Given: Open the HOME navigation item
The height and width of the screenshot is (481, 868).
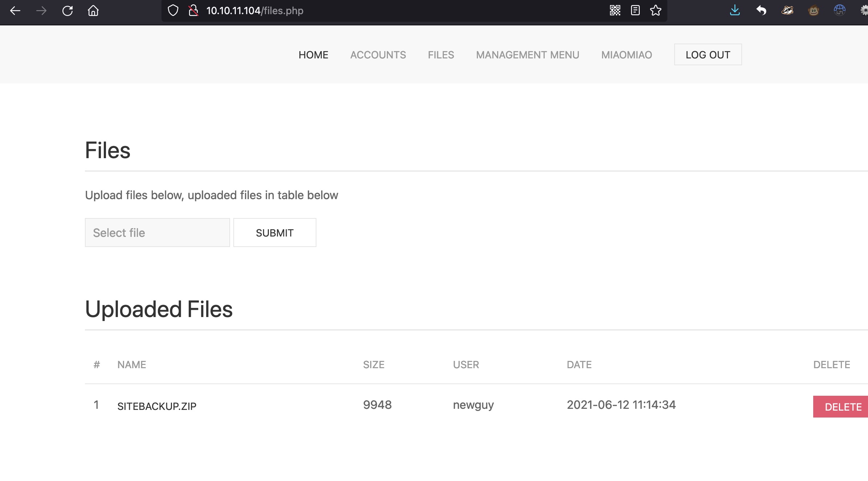Looking at the screenshot, I should click(313, 55).
